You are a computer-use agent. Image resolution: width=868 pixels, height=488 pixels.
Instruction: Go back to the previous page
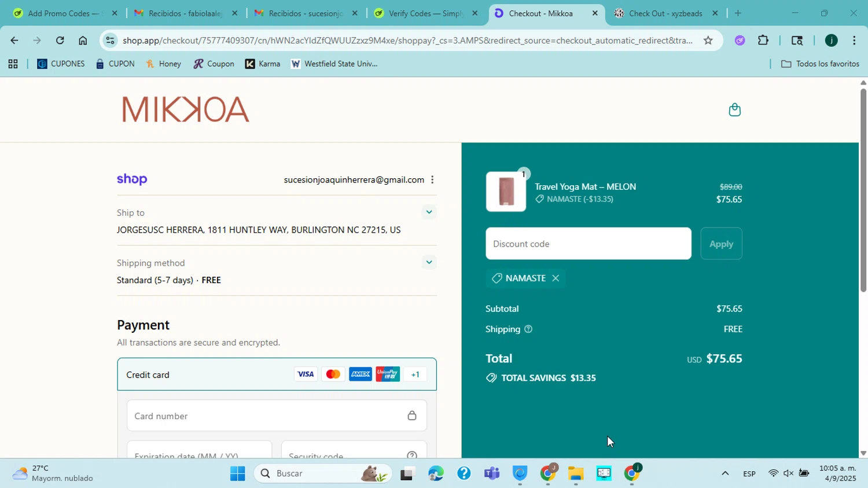click(14, 41)
